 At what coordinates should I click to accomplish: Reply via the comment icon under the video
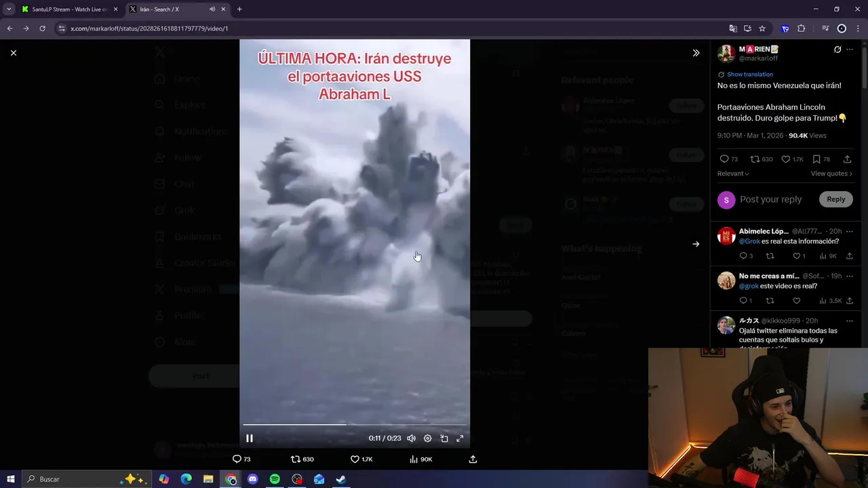click(242, 459)
